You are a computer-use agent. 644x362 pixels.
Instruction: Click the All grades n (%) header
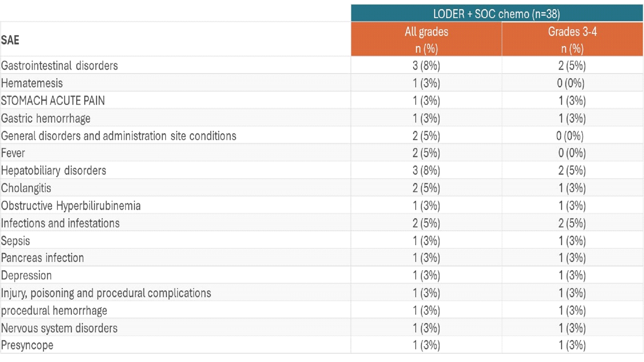click(x=426, y=40)
